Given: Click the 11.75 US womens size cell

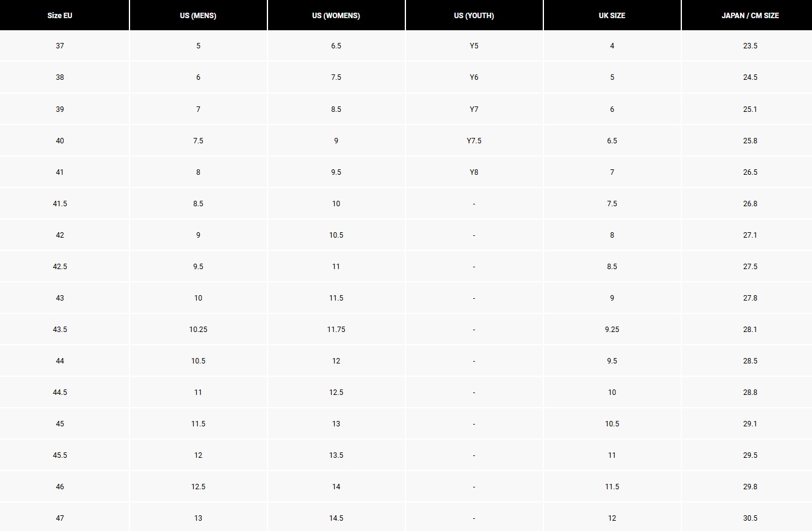Looking at the screenshot, I should coord(336,330).
